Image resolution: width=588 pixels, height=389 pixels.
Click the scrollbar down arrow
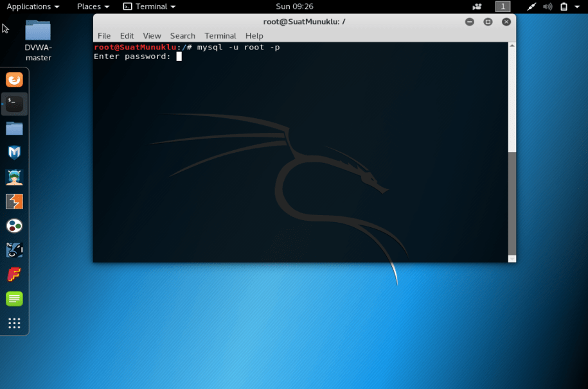[512, 259]
